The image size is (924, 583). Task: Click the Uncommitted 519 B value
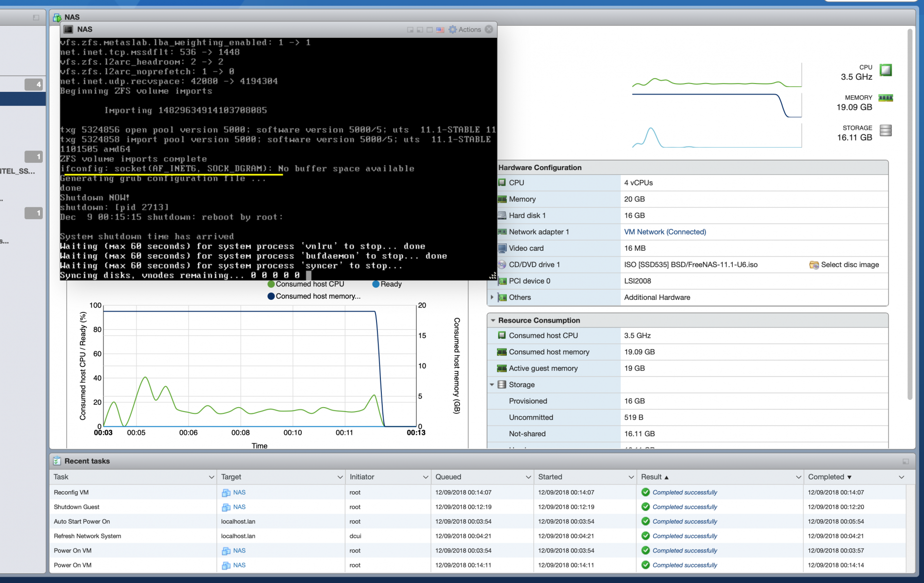(x=634, y=418)
